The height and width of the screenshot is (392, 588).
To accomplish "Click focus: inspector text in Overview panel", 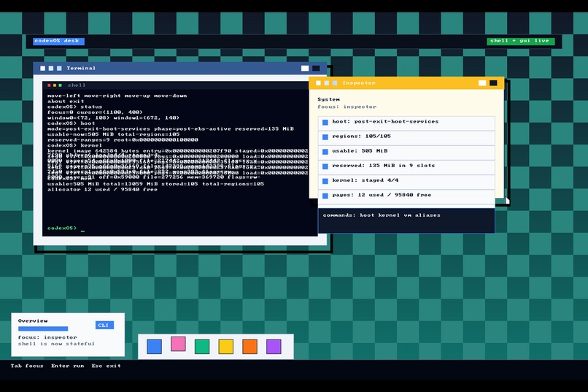I will coord(47,337).
